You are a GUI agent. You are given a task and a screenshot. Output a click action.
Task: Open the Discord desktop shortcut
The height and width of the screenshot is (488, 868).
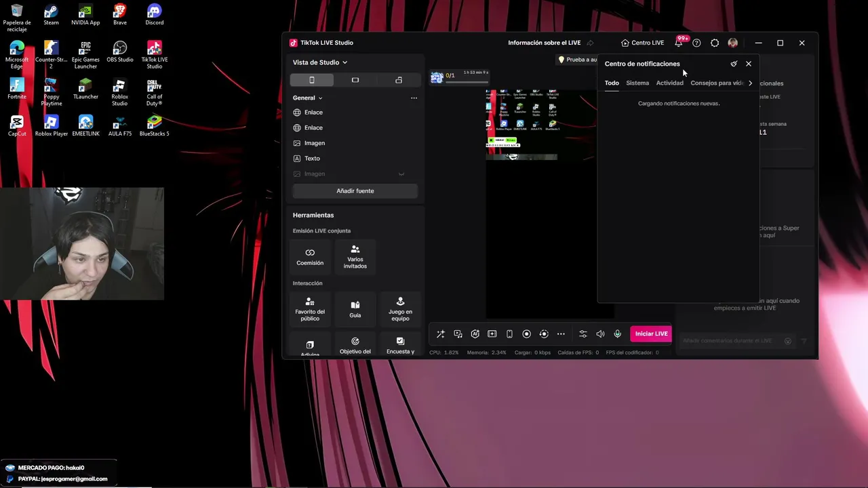coord(154,15)
